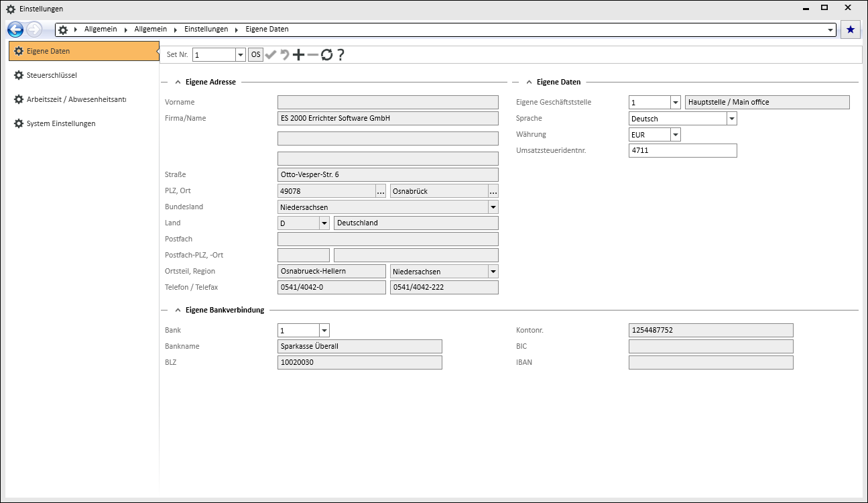Undo changes with the curved arrow icon
Viewport: 868px width, 503px height.
(x=285, y=55)
